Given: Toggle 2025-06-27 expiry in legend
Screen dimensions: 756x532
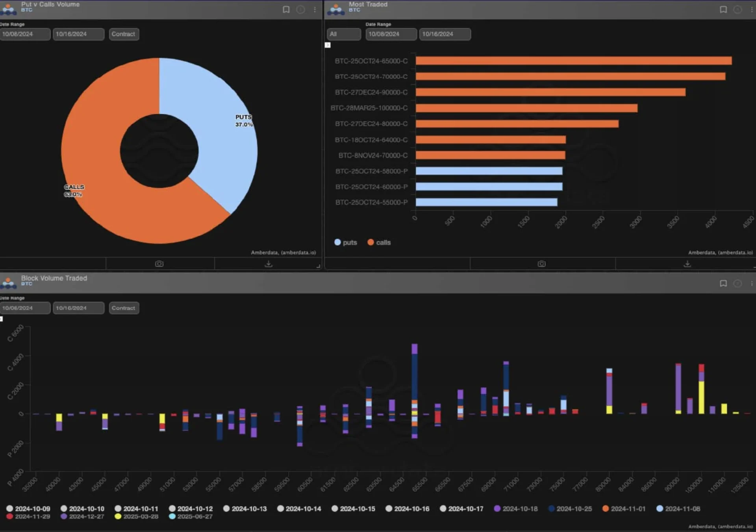Looking at the screenshot, I should tap(191, 516).
